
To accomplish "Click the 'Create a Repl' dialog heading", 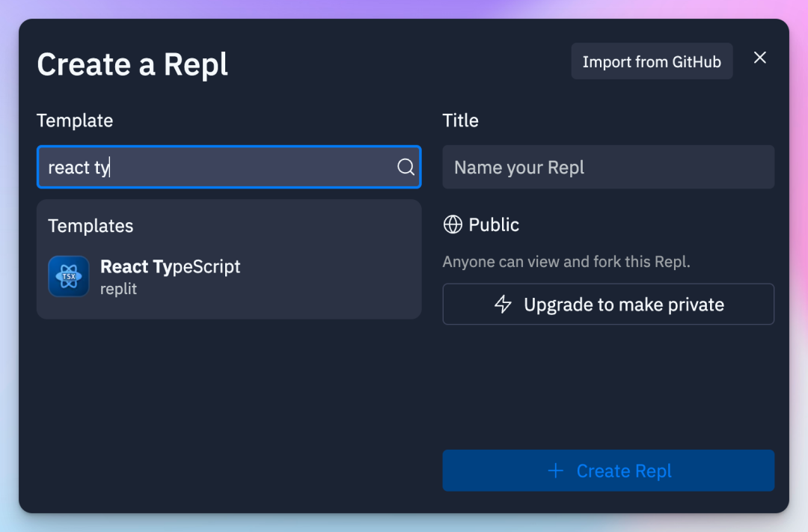I will 132,64.
